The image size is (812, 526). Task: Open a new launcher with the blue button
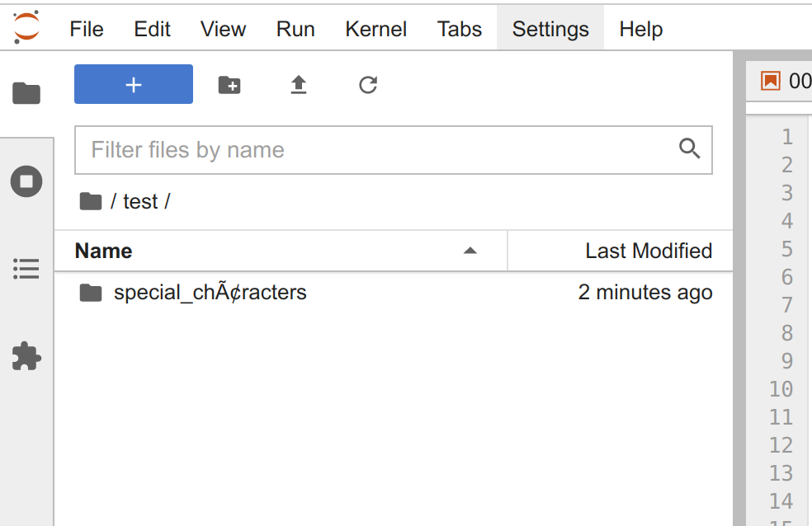[x=133, y=84]
